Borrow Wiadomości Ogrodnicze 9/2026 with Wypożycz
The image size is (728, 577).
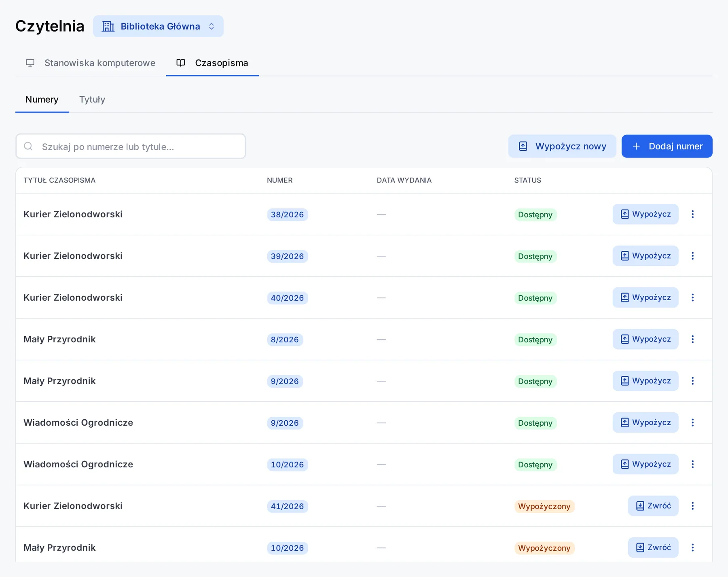point(645,422)
